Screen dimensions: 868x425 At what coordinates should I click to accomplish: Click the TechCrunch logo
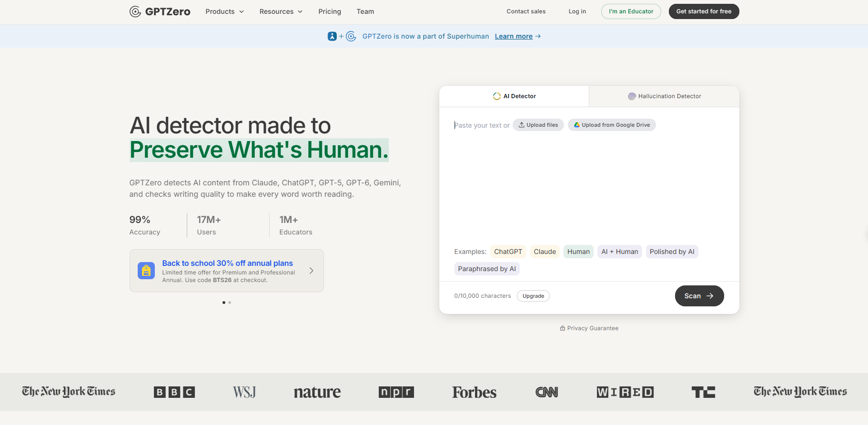click(703, 392)
